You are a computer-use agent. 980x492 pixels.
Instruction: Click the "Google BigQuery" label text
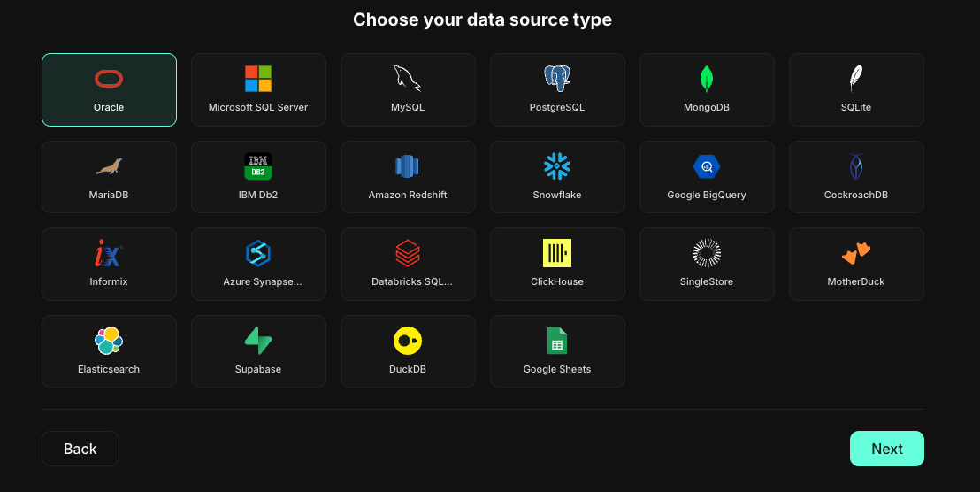[x=706, y=195]
